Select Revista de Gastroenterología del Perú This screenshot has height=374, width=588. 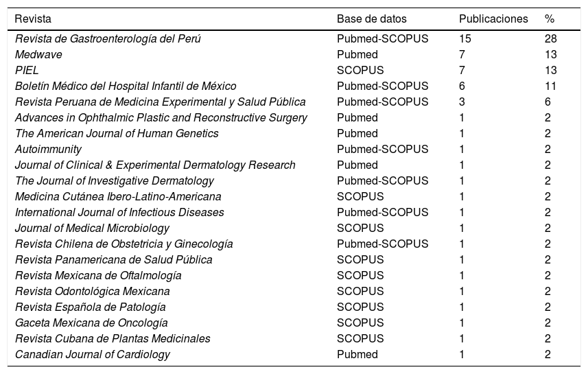tap(108, 39)
